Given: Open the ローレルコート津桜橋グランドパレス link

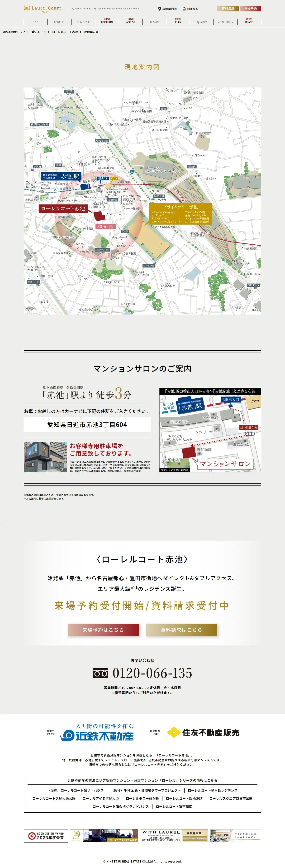Looking at the screenshot, I should (x=121, y=806).
